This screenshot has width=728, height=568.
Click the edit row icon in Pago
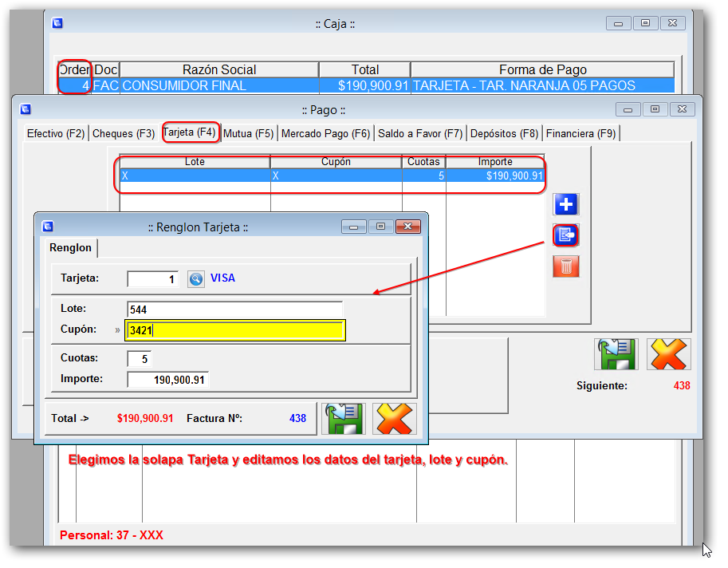pyautogui.click(x=566, y=235)
